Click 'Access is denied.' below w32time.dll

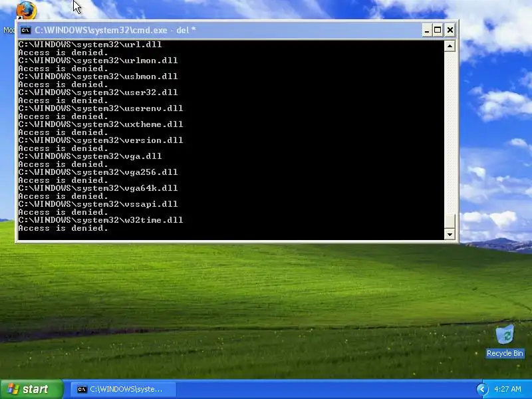coord(63,228)
